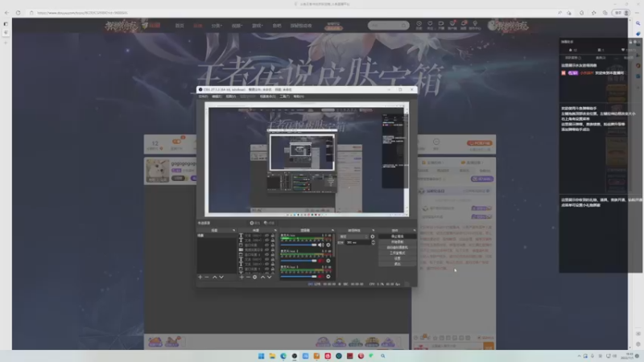Click 退出 exit button in Controls
The image size is (644, 362).
pyautogui.click(x=397, y=264)
